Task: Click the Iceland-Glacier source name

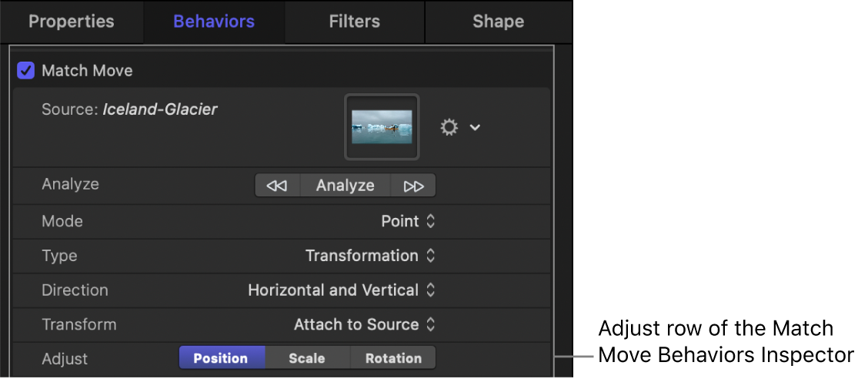Action: [160, 109]
